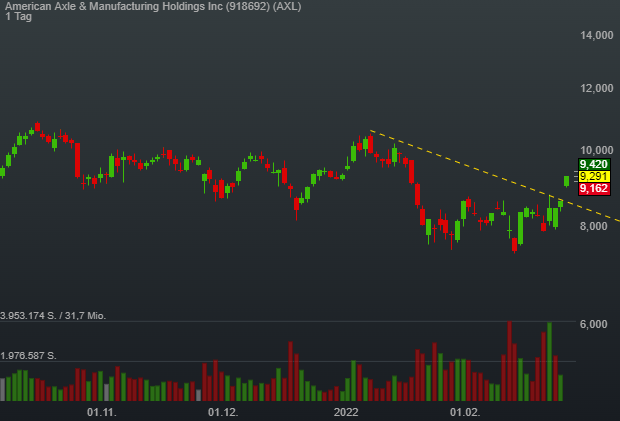Click the 01.11. date axis label
Image resolution: width=620 pixels, height=421 pixels.
click(x=102, y=412)
